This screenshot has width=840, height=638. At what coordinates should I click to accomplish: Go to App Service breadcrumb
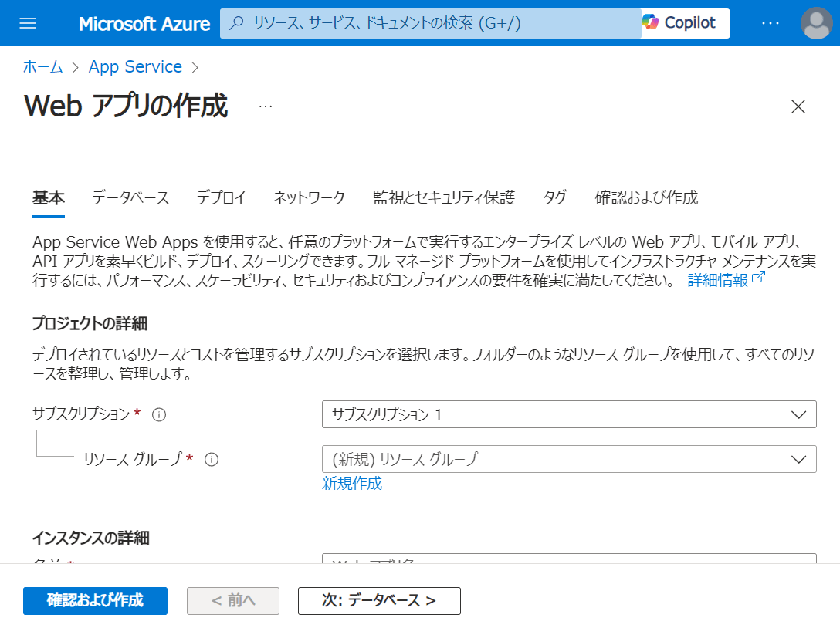click(x=136, y=67)
